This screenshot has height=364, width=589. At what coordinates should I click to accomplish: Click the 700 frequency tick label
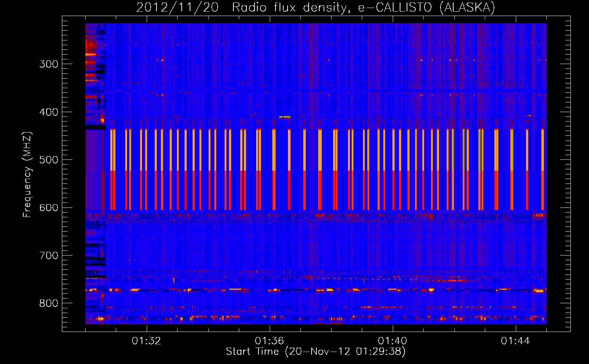[x=49, y=256]
